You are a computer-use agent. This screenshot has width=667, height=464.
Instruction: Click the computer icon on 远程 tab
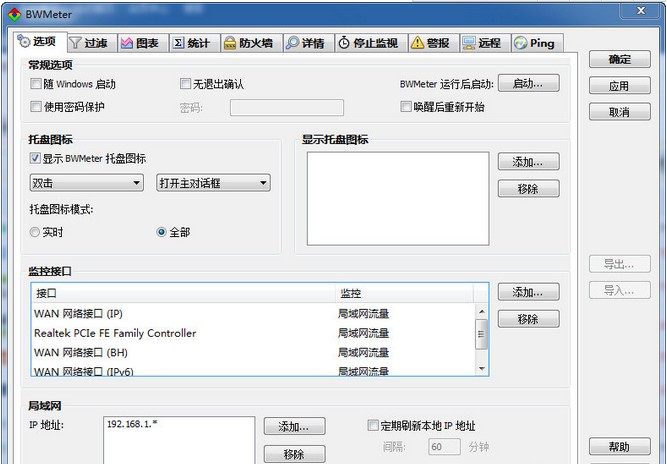469,43
